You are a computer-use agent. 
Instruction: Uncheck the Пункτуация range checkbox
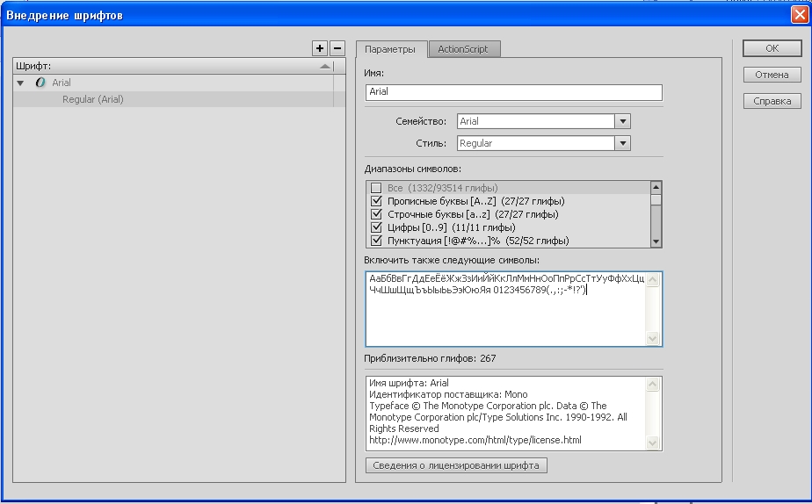pyautogui.click(x=376, y=241)
